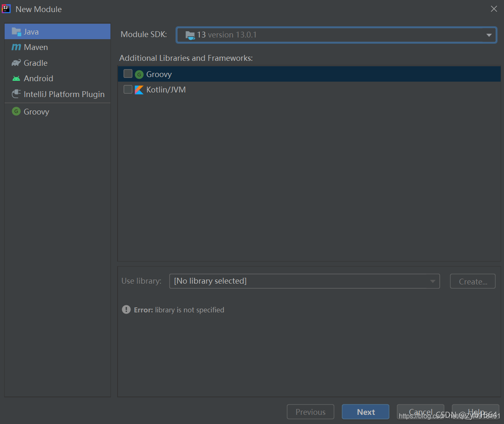Select Java in the module type list
The image size is (504, 424).
click(58, 32)
